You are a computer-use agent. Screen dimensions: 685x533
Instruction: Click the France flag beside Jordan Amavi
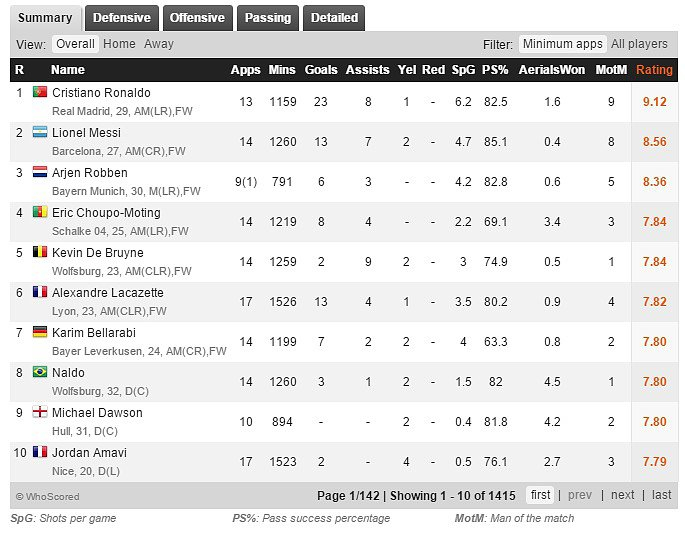(40, 452)
